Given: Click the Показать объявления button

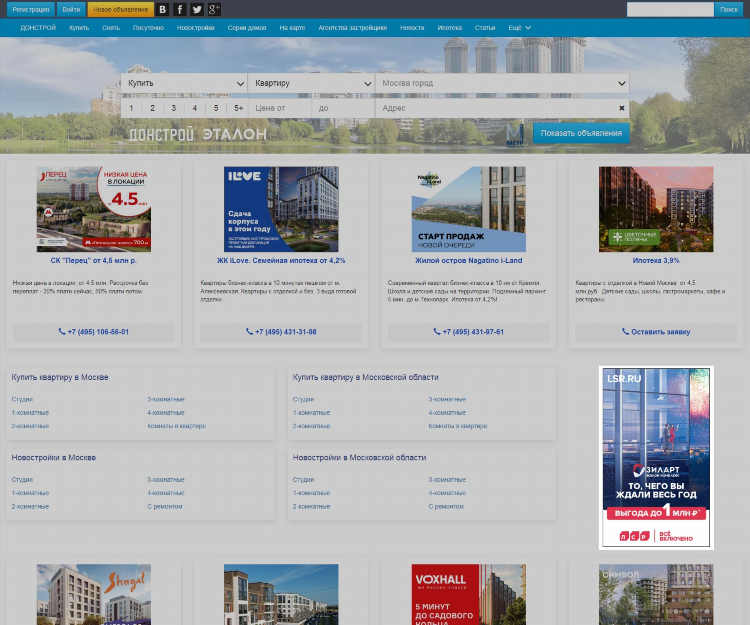Looking at the screenshot, I should (581, 133).
